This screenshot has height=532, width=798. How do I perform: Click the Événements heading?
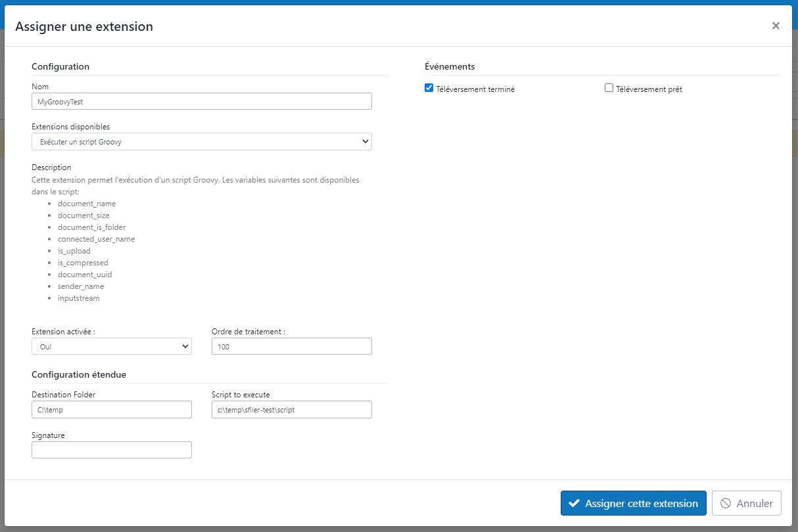pyautogui.click(x=450, y=66)
